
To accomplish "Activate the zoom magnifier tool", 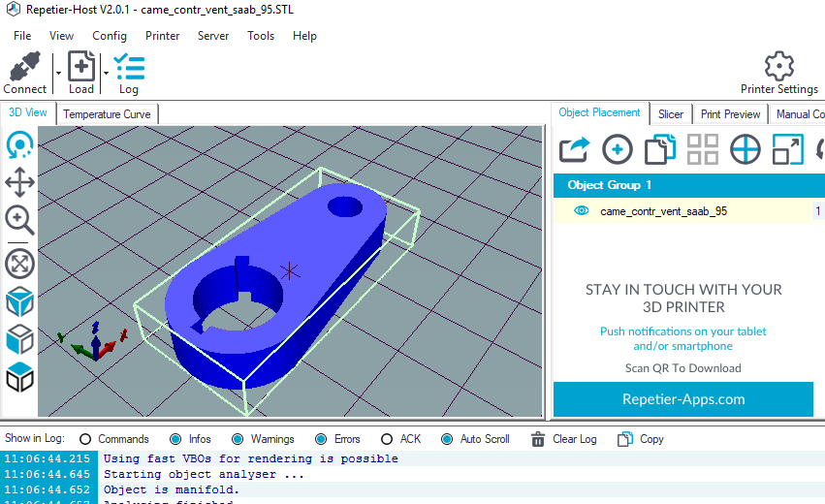I will tap(19, 220).
